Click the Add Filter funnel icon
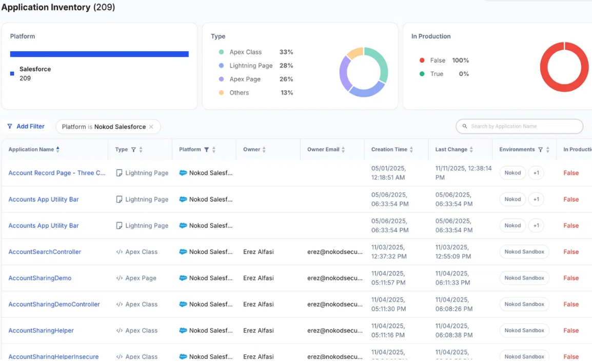 [x=10, y=126]
